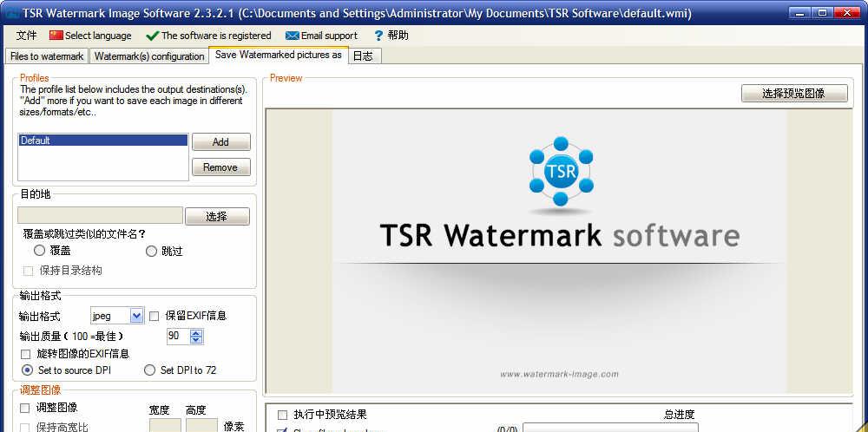Maximize the TSR Watermark window

point(823,13)
